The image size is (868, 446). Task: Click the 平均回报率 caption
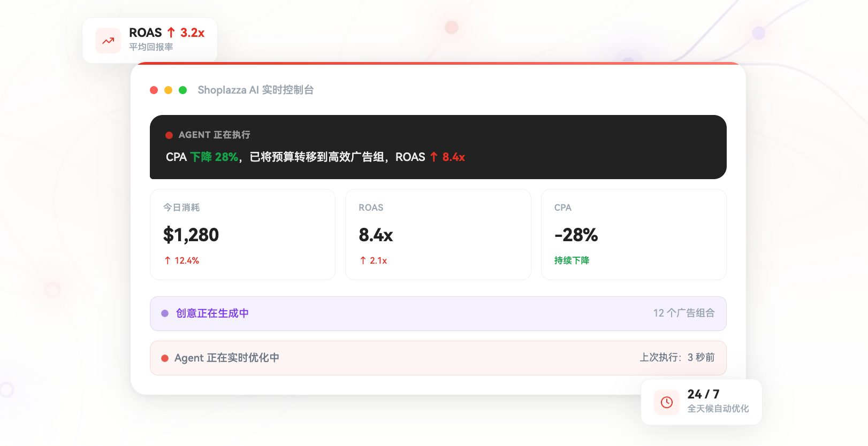click(151, 47)
